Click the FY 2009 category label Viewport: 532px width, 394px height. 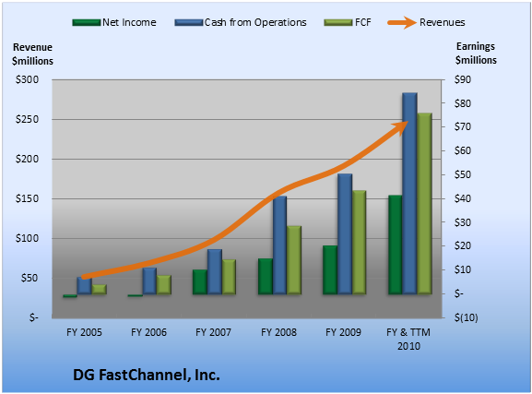click(x=343, y=332)
